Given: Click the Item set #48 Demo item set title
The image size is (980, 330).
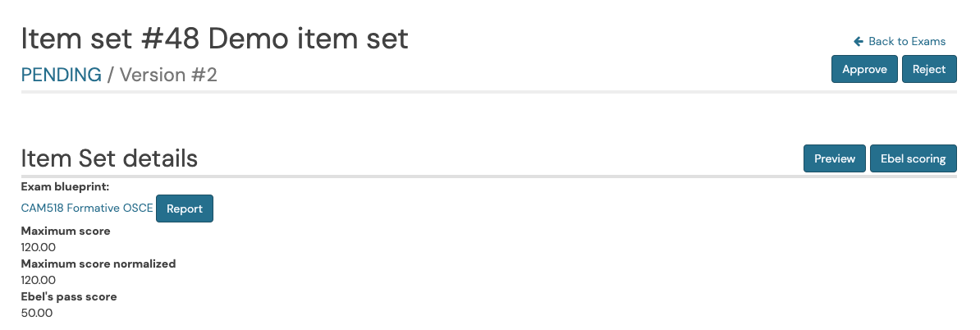Looking at the screenshot, I should click(214, 39).
